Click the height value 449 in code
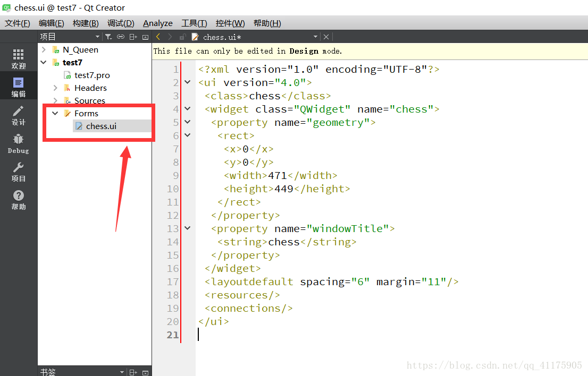This screenshot has height=376, width=588. click(x=283, y=189)
